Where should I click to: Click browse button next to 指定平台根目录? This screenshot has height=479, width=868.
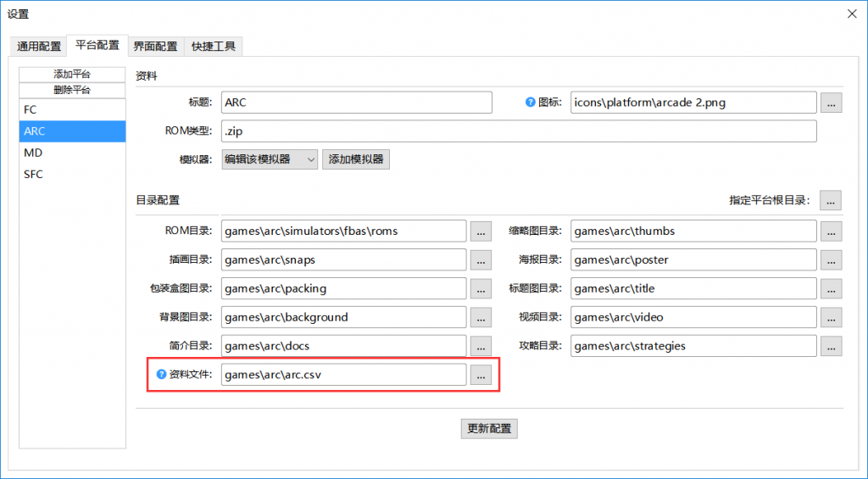click(831, 200)
